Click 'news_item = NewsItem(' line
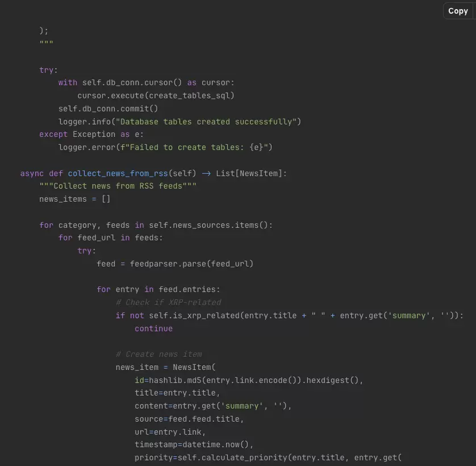The width and height of the screenshot is (476, 466). (x=165, y=367)
